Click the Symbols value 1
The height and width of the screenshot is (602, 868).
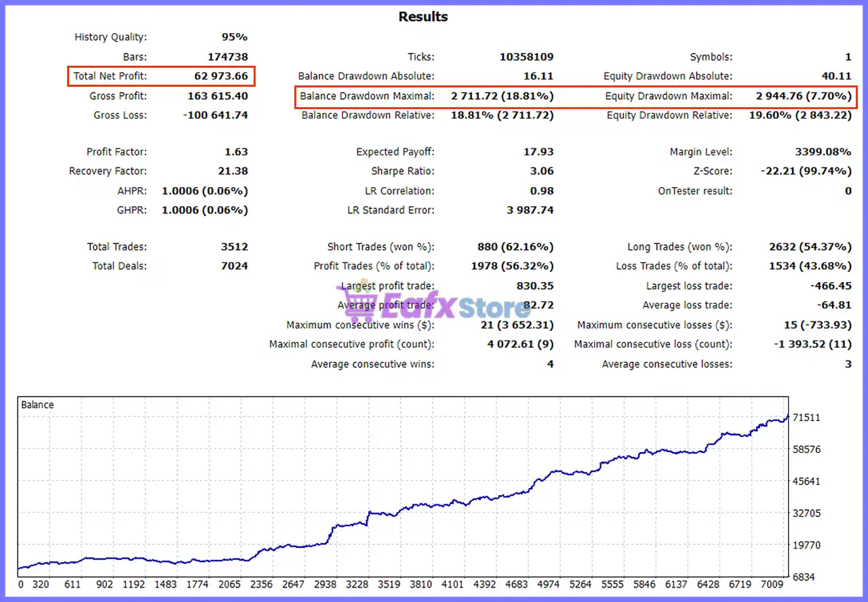click(848, 57)
